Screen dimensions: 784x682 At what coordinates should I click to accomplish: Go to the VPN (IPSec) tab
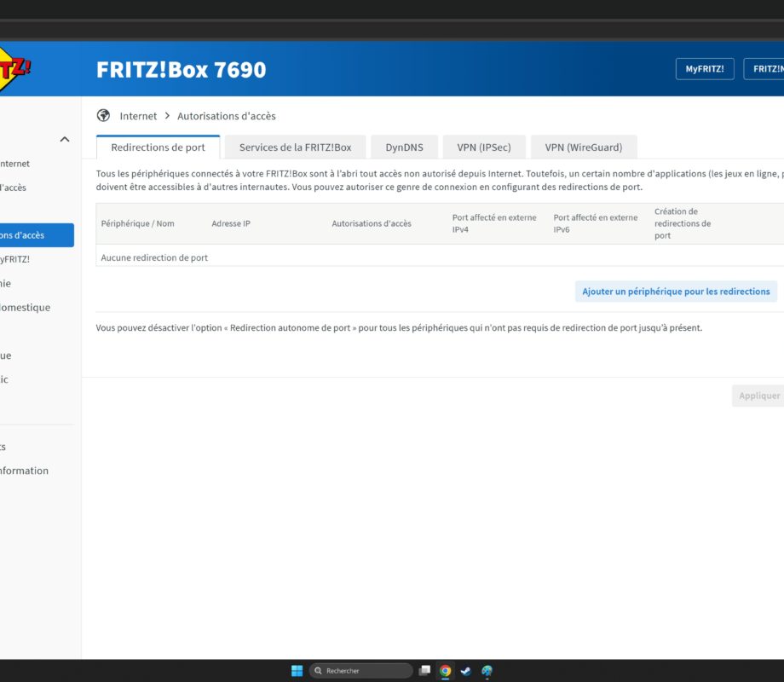coord(483,147)
